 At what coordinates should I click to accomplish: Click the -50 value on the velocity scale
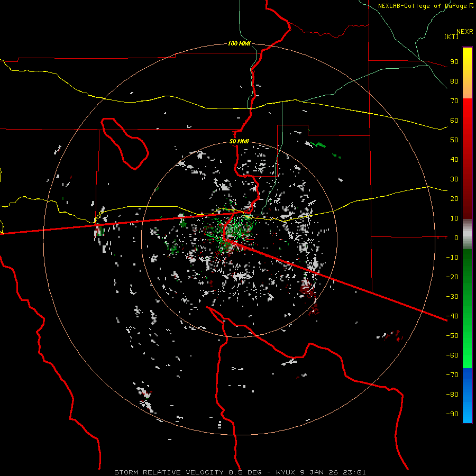coord(452,336)
